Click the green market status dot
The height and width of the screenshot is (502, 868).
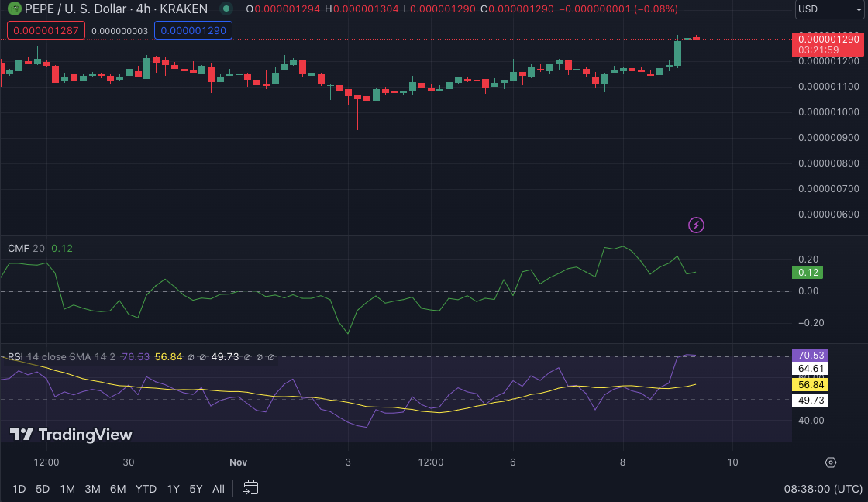pyautogui.click(x=226, y=9)
